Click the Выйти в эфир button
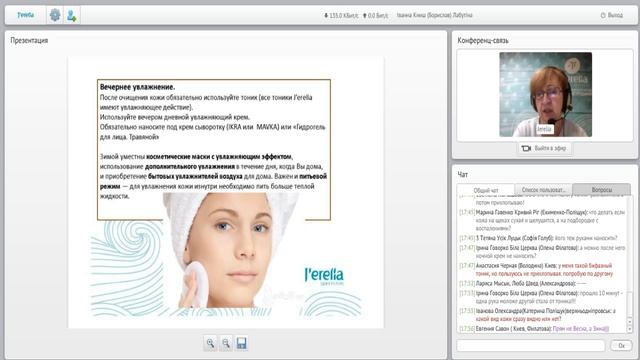 [545, 148]
